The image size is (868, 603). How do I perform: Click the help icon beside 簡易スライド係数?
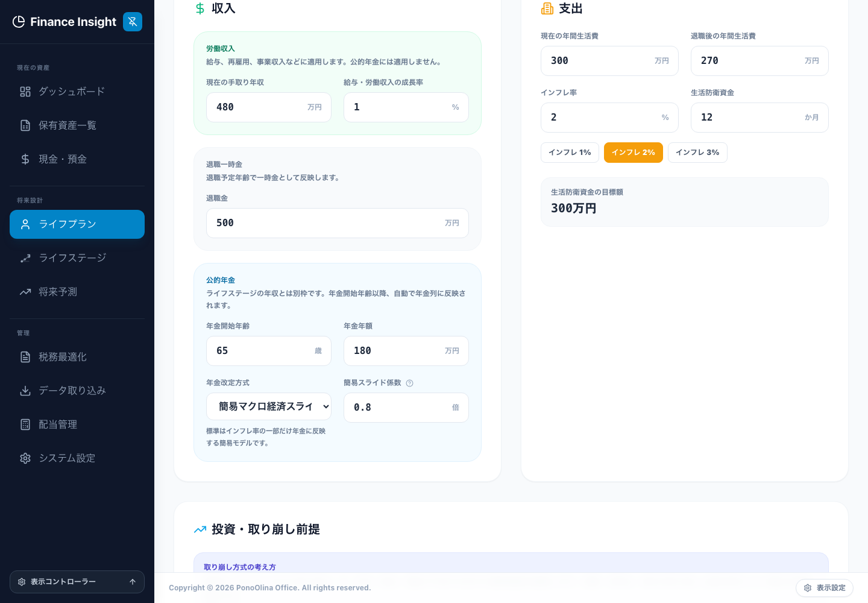(x=410, y=384)
